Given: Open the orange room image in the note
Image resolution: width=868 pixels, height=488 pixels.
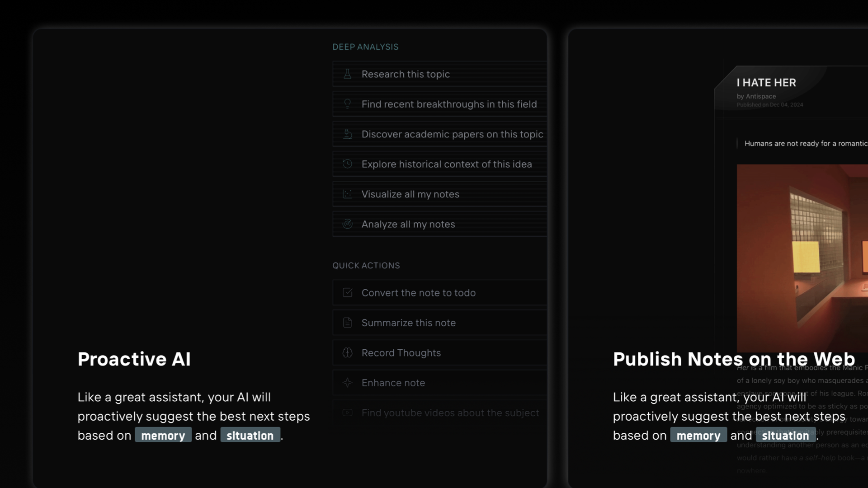Looking at the screenshot, I should [x=802, y=258].
